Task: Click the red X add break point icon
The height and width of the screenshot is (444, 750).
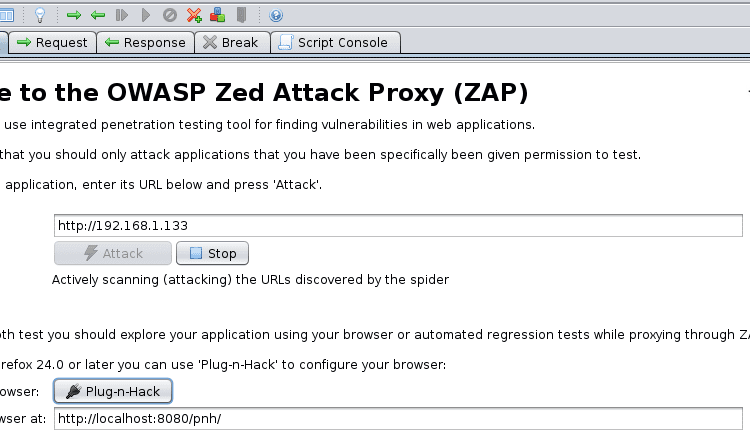Action: pyautogui.click(x=194, y=15)
